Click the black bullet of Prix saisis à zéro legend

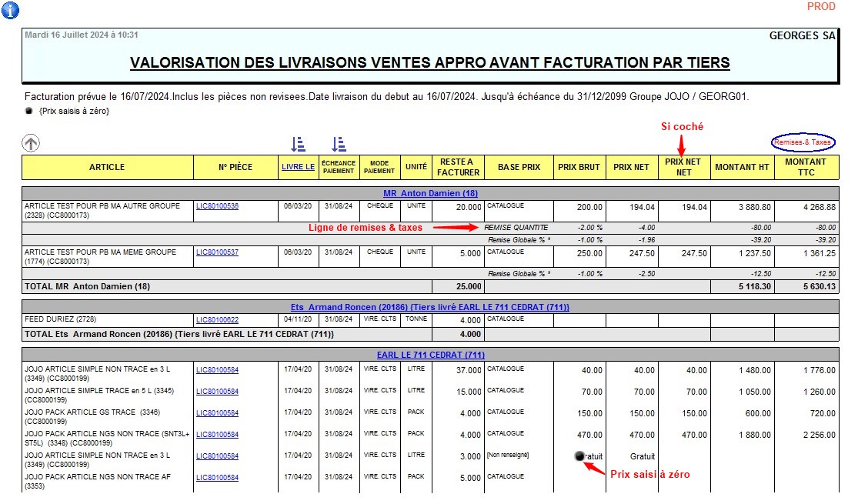(29, 112)
